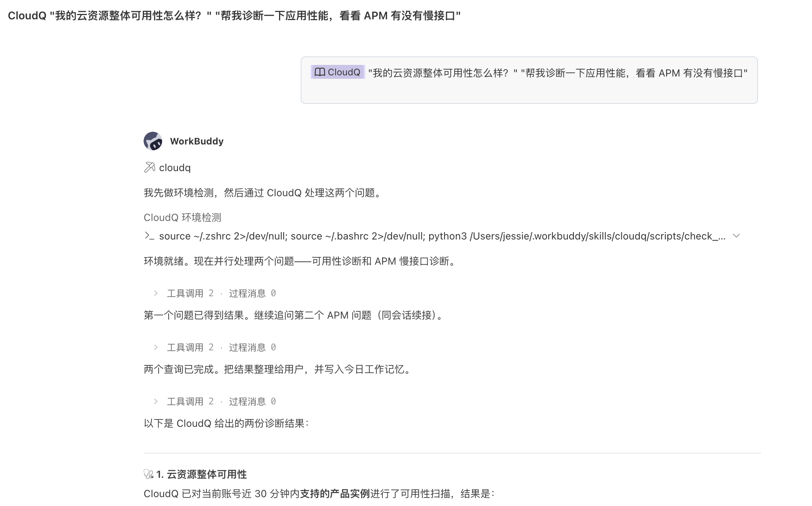This screenshot has height=506, width=812.
Task: Click the conversation title at top
Action: pyautogui.click(x=234, y=16)
